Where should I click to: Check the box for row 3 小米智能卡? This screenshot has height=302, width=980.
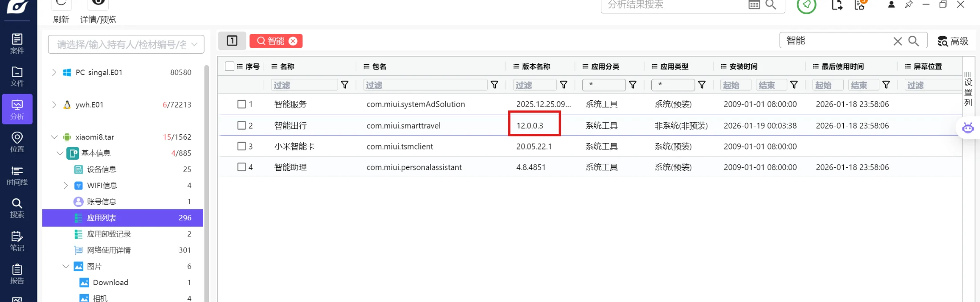click(241, 146)
